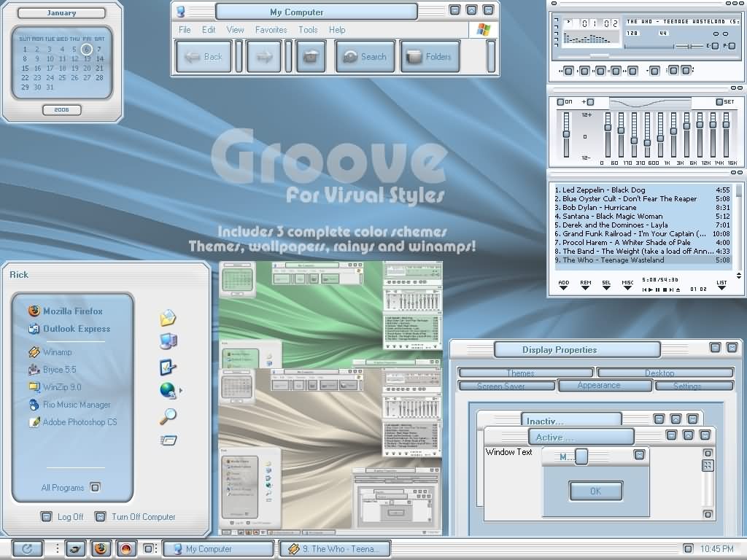Open Bryce 5.5 from Start menu
This screenshot has height=560, width=747.
click(x=52, y=370)
